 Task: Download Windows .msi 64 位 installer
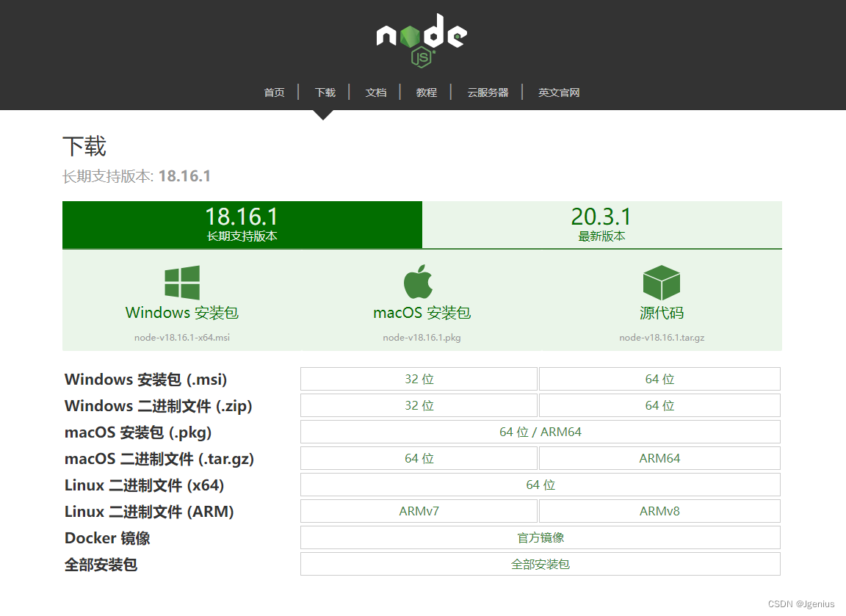coord(660,379)
